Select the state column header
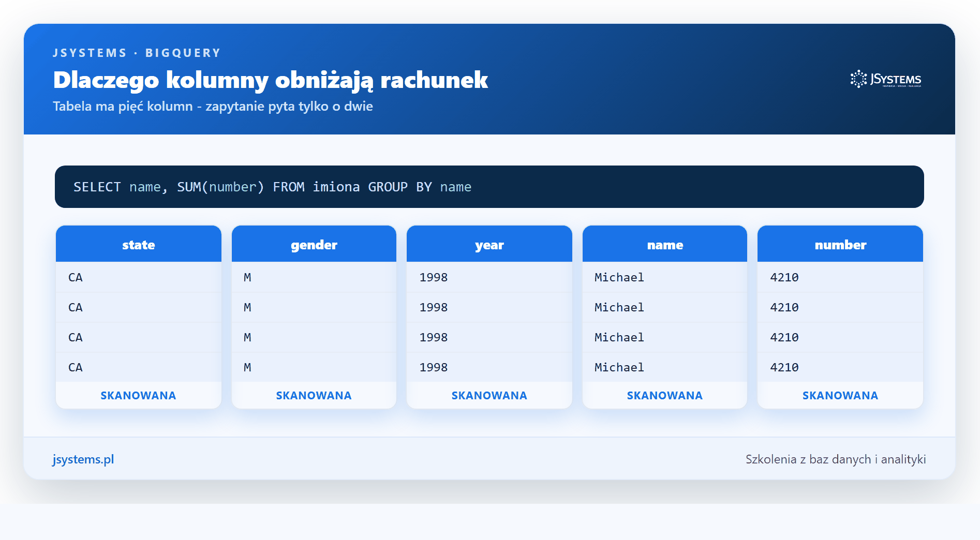Viewport: 980px width, 540px height. click(x=139, y=244)
